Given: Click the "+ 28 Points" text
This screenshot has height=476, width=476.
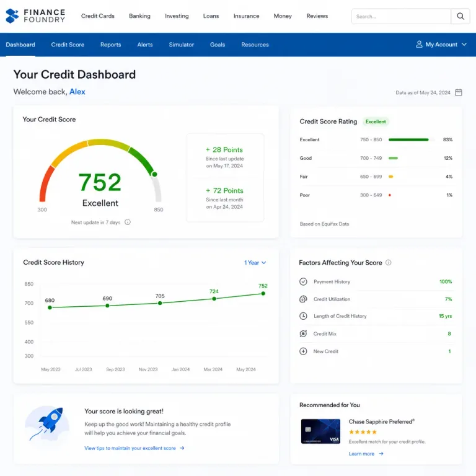Looking at the screenshot, I should (224, 149).
